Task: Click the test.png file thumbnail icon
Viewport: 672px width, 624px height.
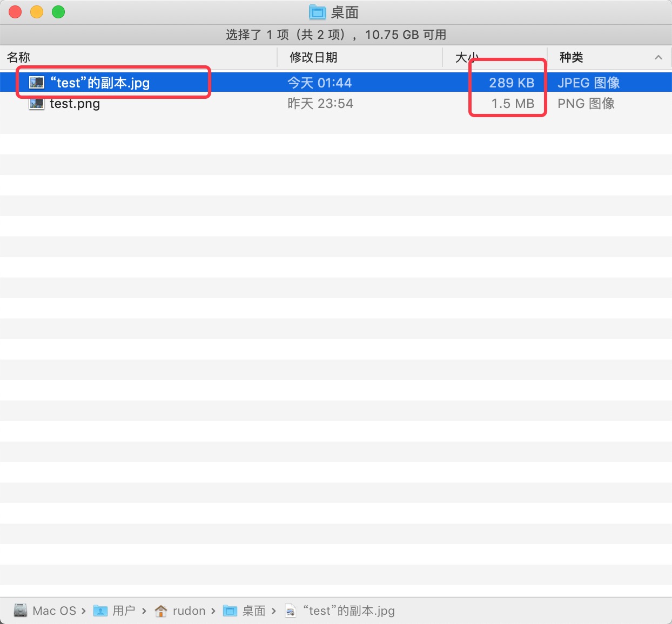Action: tap(36, 103)
